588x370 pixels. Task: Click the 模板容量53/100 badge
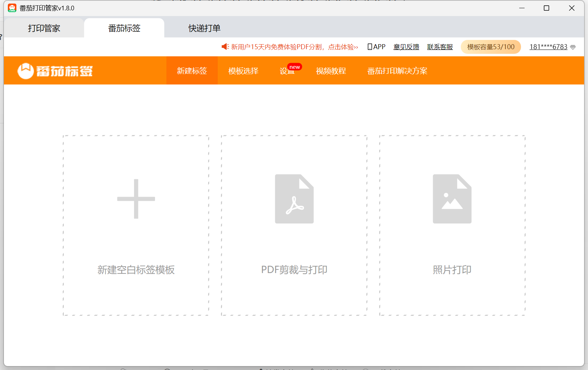[491, 47]
